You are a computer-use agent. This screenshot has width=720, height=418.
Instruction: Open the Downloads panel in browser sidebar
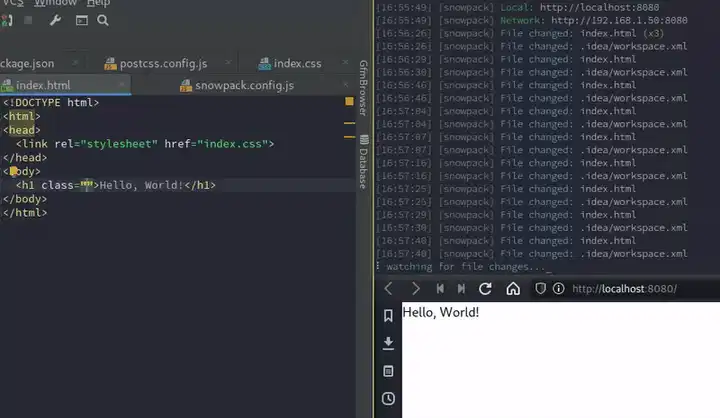tap(388, 343)
